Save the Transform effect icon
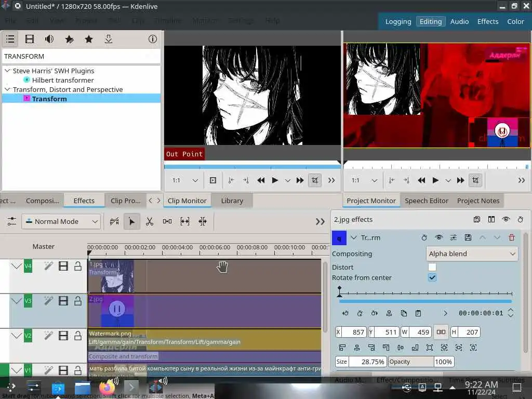This screenshot has height=399, width=532. pos(468,237)
